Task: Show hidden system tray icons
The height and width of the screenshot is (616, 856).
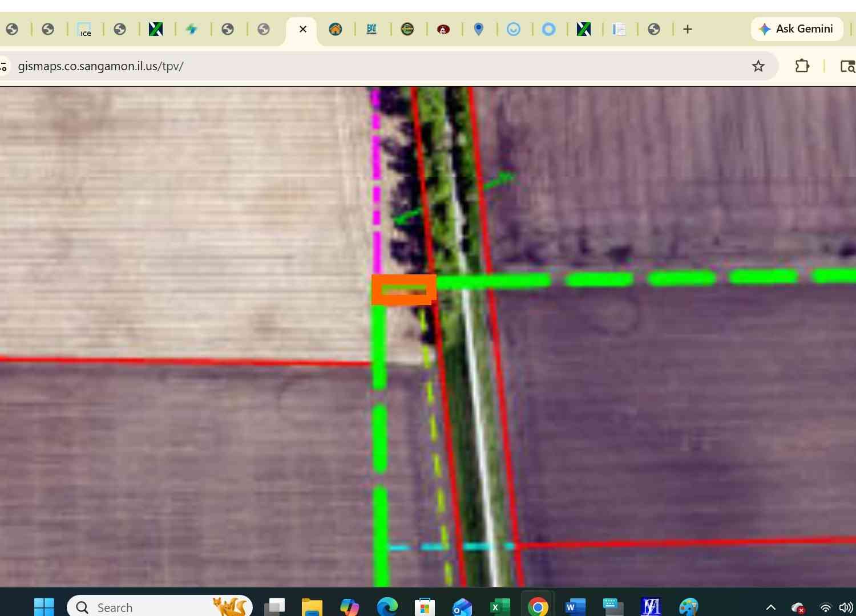Action: point(770,607)
